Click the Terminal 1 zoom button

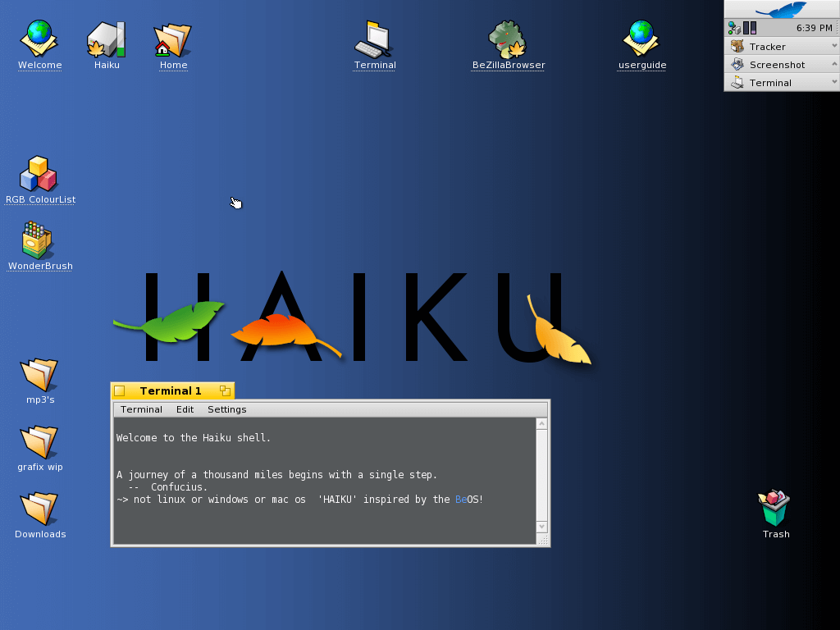[x=225, y=391]
